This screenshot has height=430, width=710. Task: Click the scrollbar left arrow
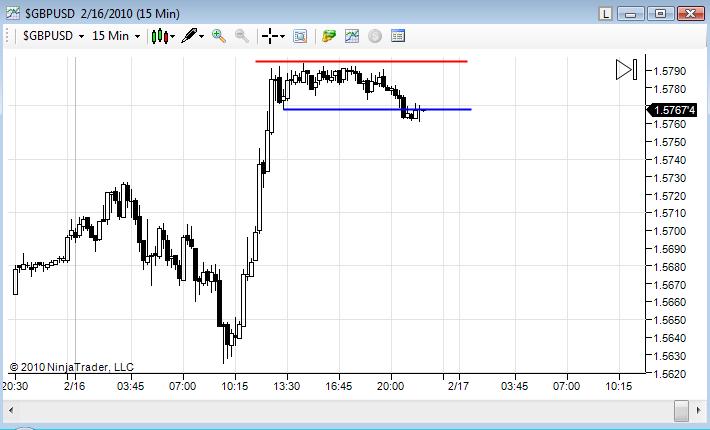11,410
